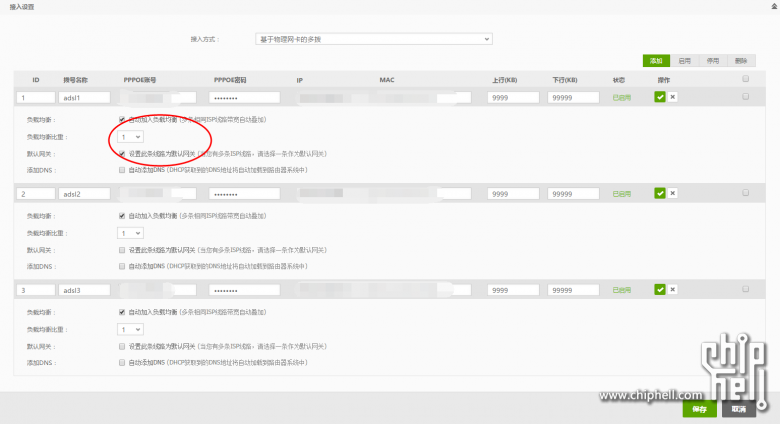This screenshot has height=424, width=780.
Task: Open the 接入方式 dropdown
Action: 374,39
